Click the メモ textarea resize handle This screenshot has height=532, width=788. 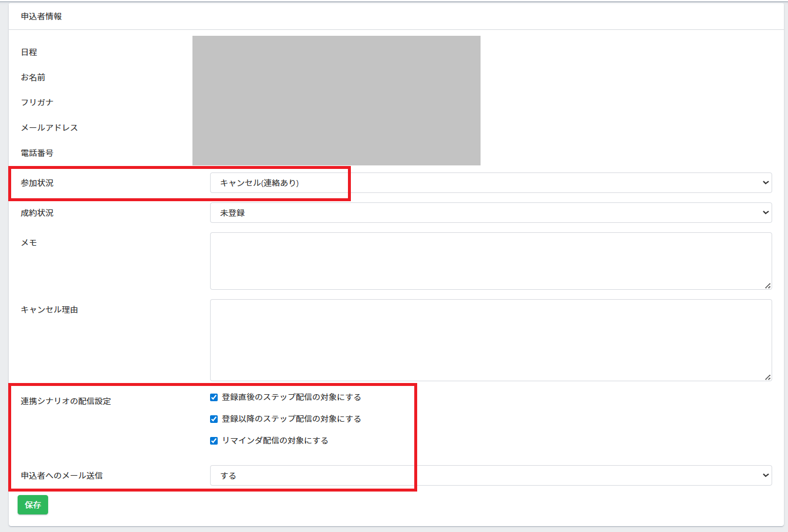767,286
